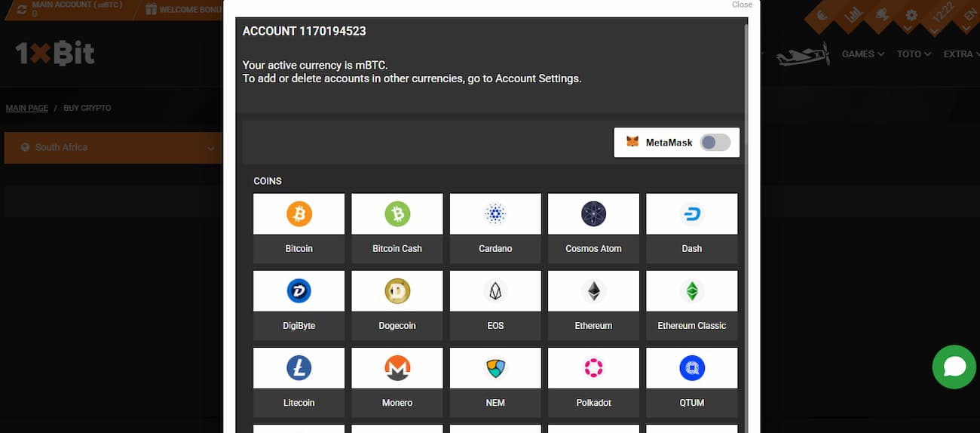Image resolution: width=980 pixels, height=433 pixels.
Task: Select the Monero coin tile
Action: (397, 382)
